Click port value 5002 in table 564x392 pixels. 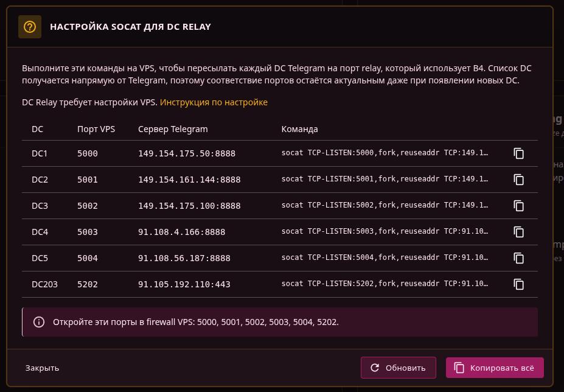pos(88,206)
